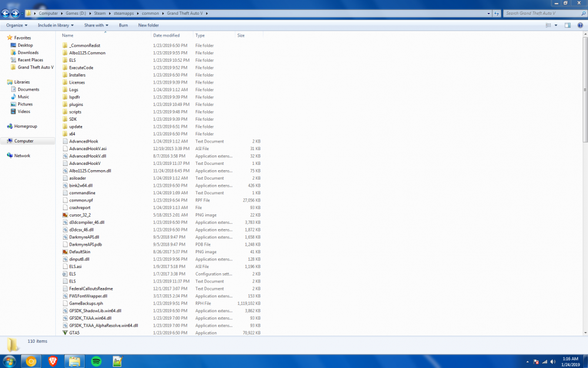This screenshot has width=588, height=368.
Task: Open Desktop in the navigation pane
Action: click(x=25, y=45)
